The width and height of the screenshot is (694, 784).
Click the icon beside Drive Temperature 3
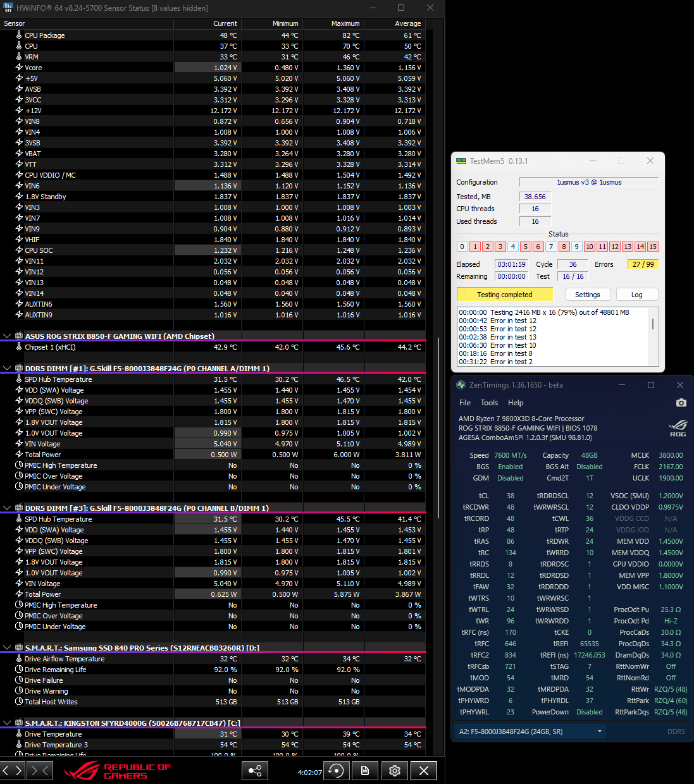(x=19, y=745)
